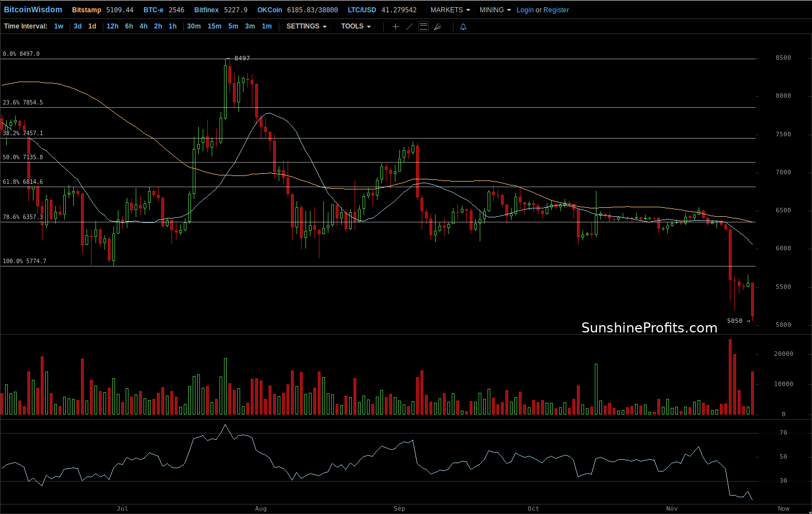The height and width of the screenshot is (514, 812).
Task: Set time interval to 5m
Action: 233,26
